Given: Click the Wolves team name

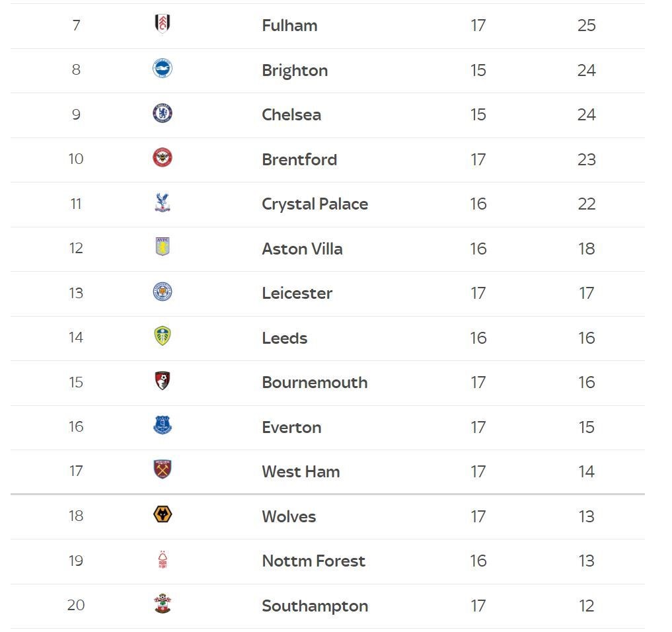Looking at the screenshot, I should 289,517.
